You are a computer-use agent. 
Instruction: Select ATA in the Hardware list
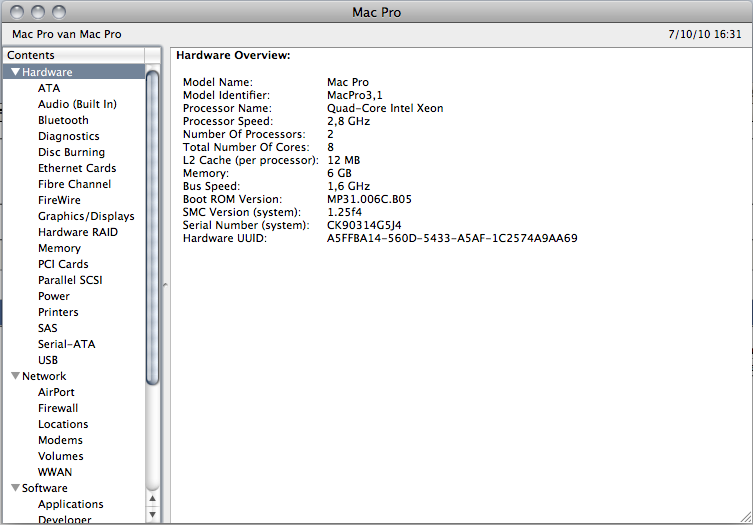point(49,88)
